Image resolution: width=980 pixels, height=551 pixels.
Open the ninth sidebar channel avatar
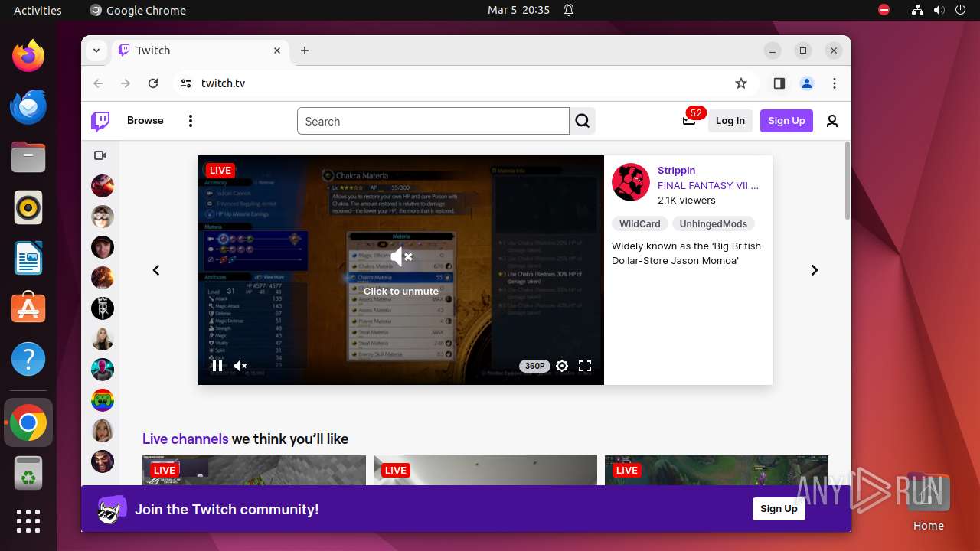pos(103,431)
